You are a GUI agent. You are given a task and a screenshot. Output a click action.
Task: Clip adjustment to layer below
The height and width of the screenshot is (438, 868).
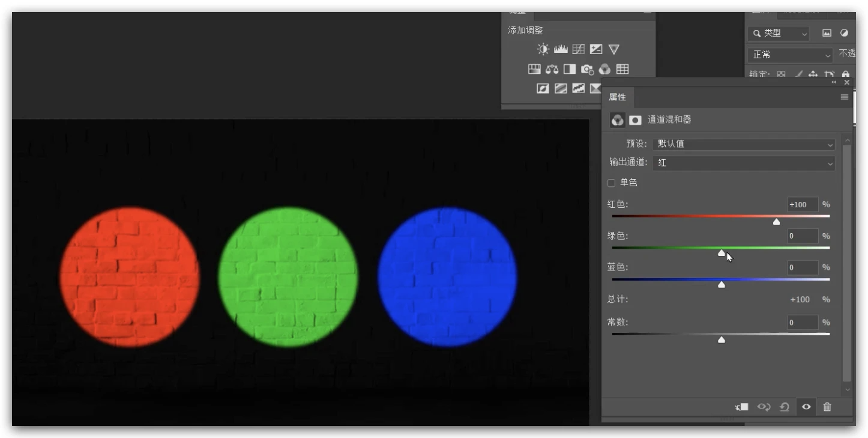[742, 407]
